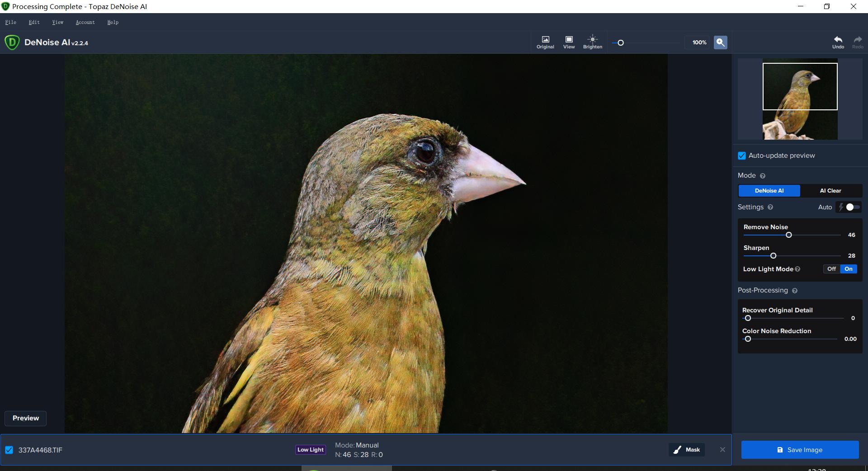Click the Color Noise Reduction value 0.00

point(850,339)
